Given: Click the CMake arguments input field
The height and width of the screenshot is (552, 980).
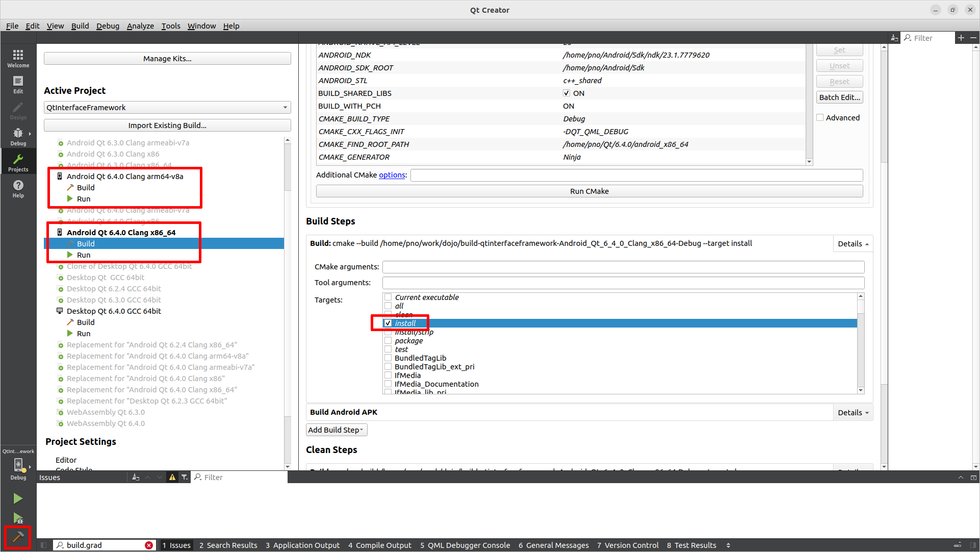Looking at the screenshot, I should pyautogui.click(x=623, y=267).
